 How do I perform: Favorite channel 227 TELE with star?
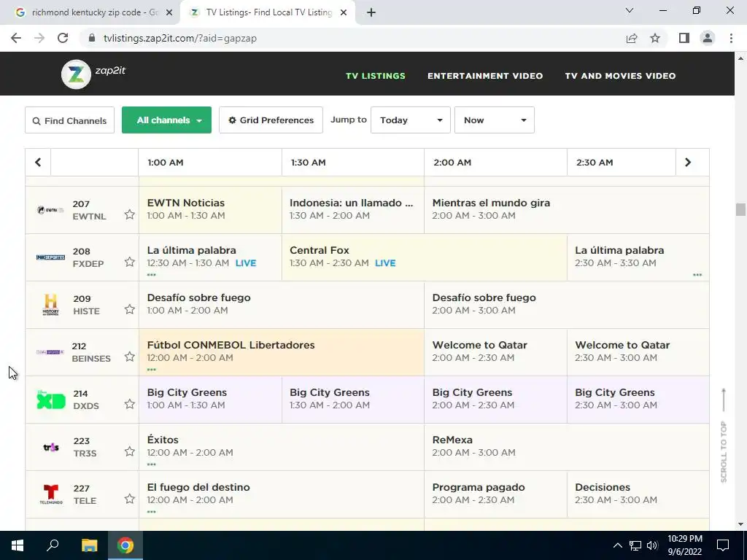tap(130, 499)
